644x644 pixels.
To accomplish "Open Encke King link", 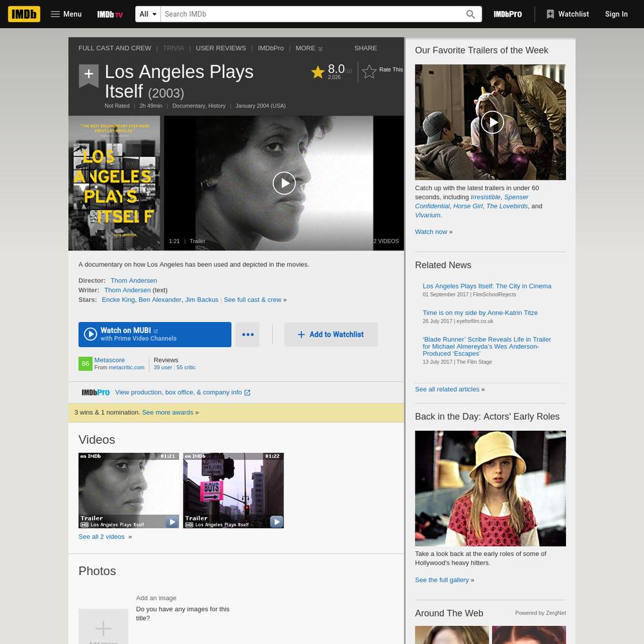I will pos(118,300).
